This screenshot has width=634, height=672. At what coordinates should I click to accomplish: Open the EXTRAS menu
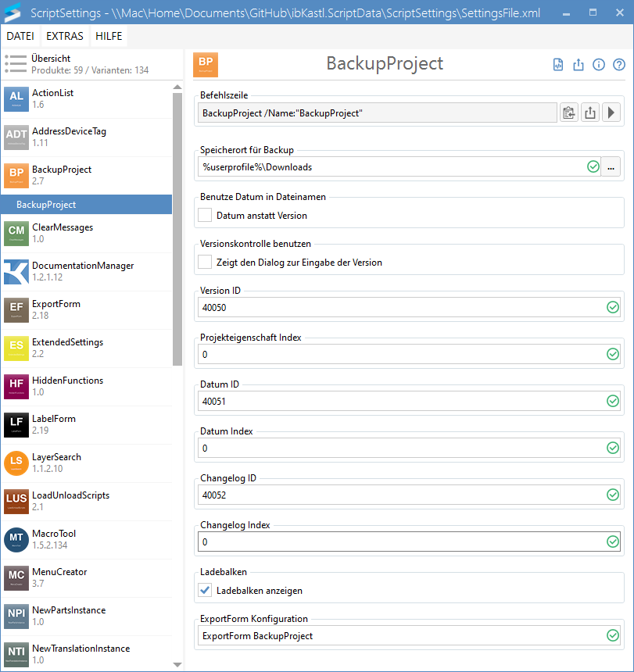[64, 36]
